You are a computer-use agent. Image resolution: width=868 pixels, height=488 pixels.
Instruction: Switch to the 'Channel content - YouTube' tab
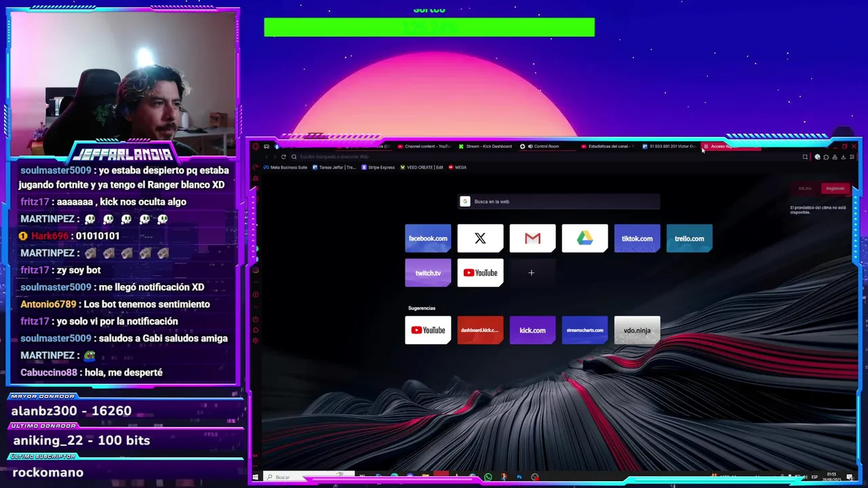[424, 146]
